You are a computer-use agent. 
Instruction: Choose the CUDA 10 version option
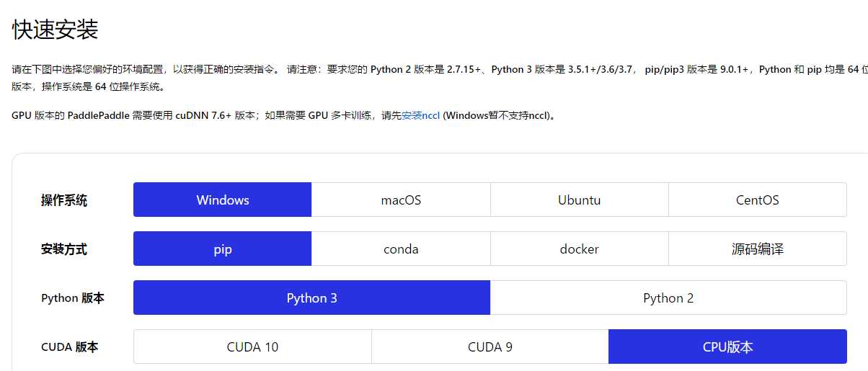click(x=252, y=347)
